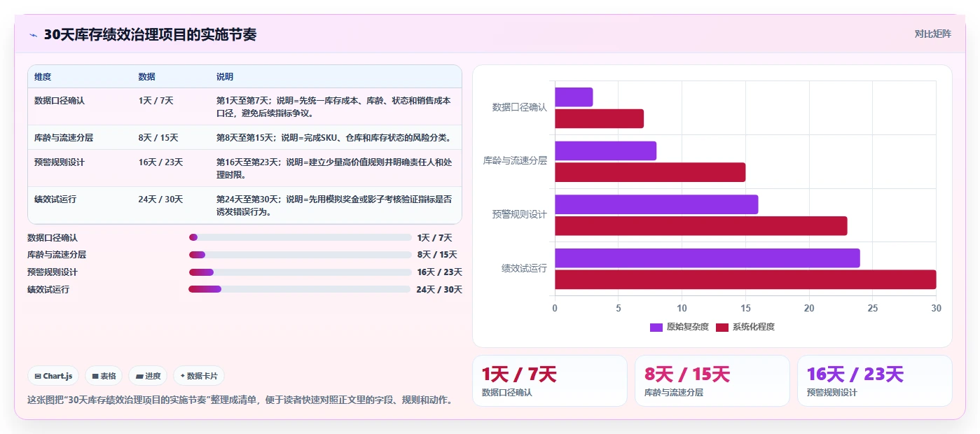Click the purple 绩效试运行 chart bar
This screenshot has width=980, height=434.
707,258
